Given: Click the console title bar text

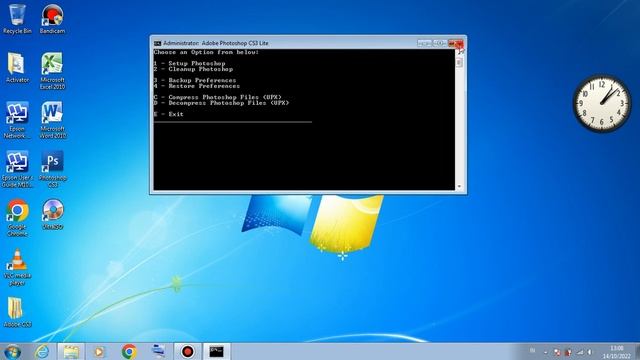Looking at the screenshot, I should 216,43.
